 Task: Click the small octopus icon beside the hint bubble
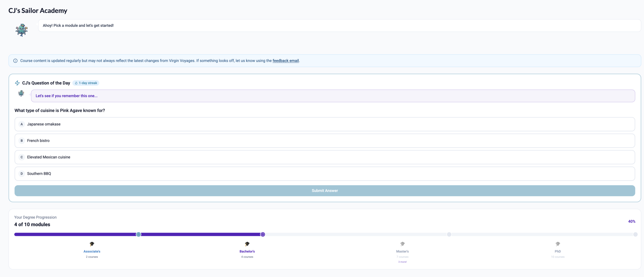tap(21, 94)
